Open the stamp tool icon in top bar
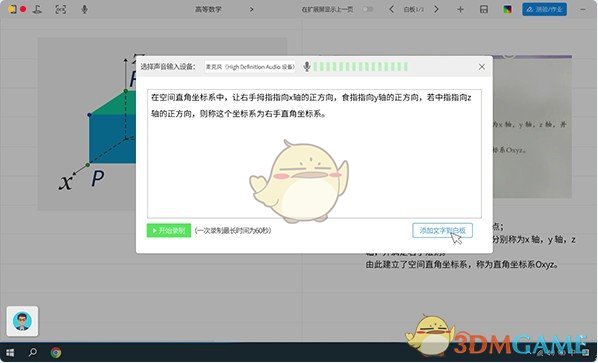The height and width of the screenshot is (363, 598). [37, 9]
